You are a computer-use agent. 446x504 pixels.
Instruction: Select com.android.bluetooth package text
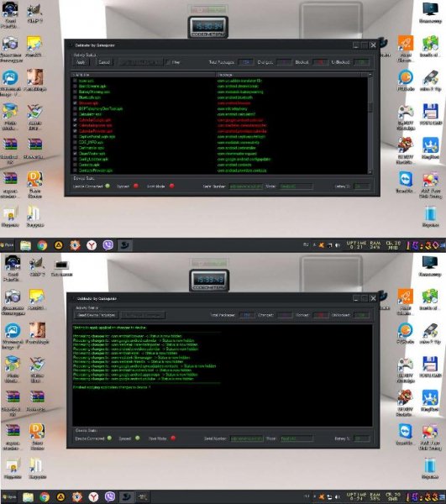click(235, 97)
